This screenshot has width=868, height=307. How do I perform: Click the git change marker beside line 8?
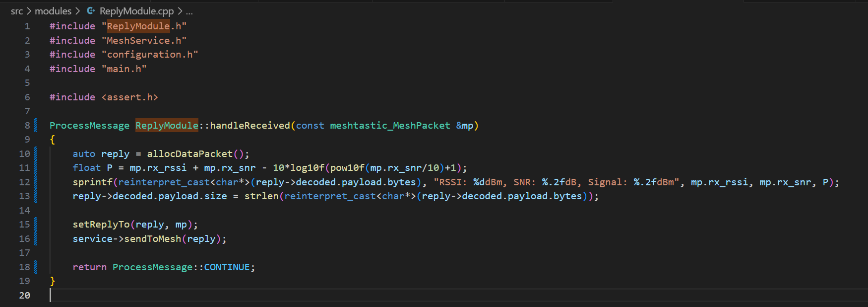36,125
